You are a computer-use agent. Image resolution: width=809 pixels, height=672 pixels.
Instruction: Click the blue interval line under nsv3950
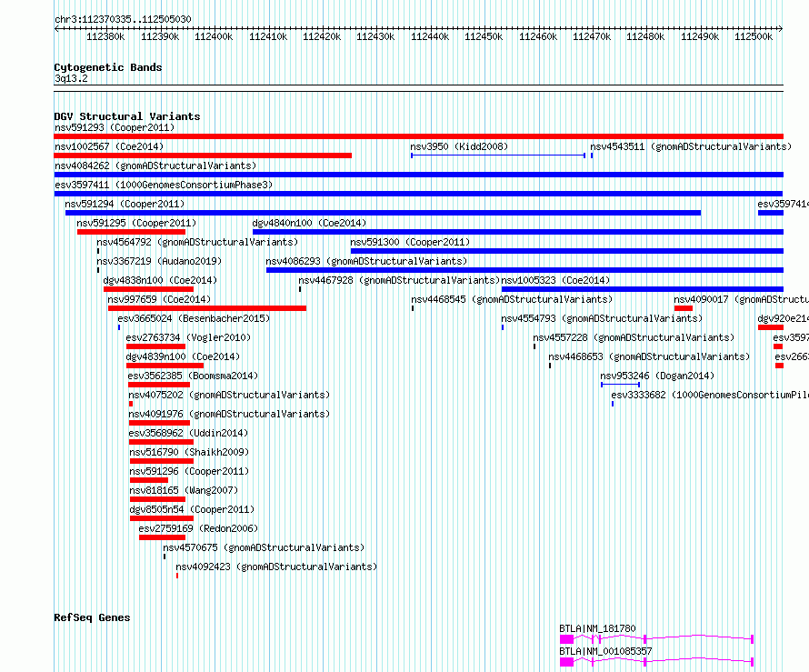(498, 155)
